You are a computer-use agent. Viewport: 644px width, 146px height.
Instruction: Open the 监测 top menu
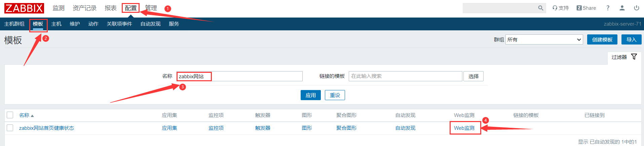[59, 8]
